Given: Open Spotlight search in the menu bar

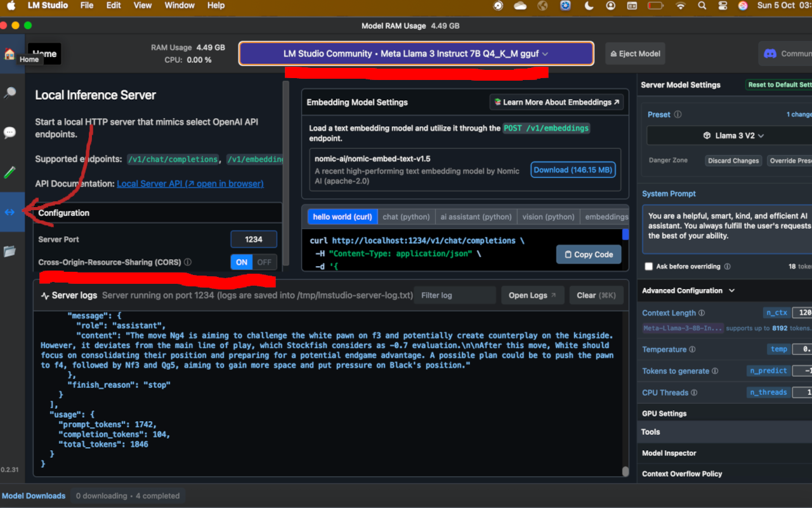Looking at the screenshot, I should 702,6.
